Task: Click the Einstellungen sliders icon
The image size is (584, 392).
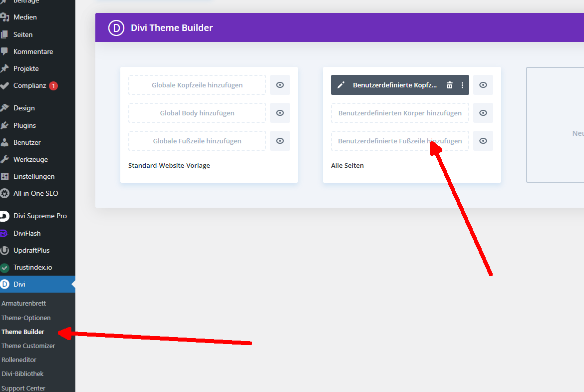Action: pos(4,176)
